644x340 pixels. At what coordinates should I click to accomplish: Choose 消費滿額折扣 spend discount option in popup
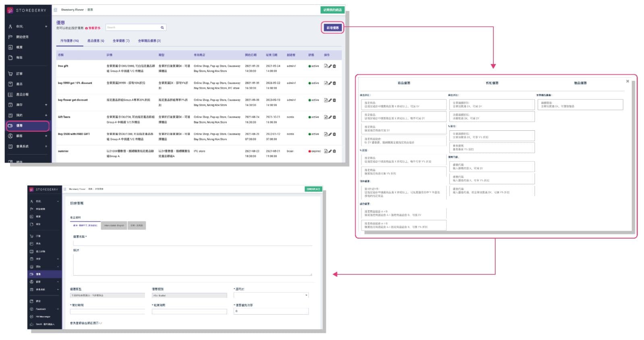click(492, 117)
